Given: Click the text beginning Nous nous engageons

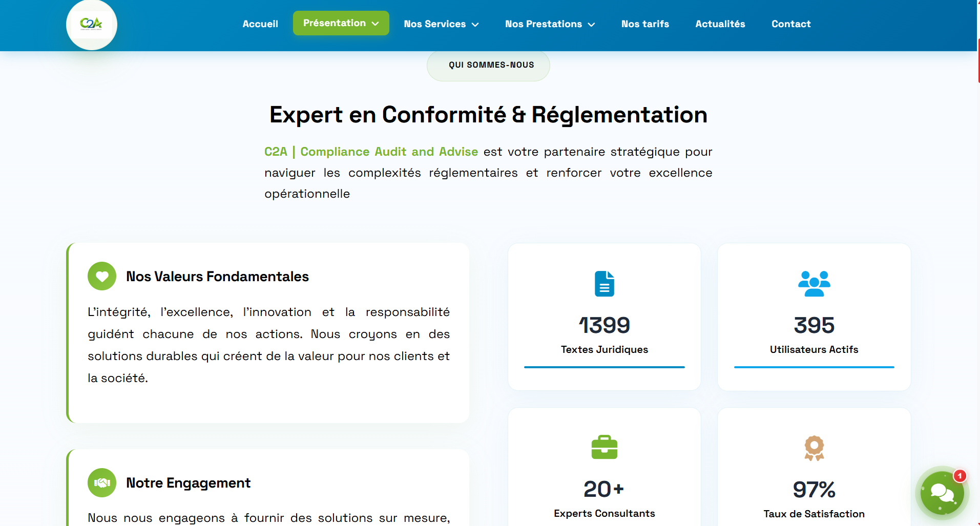Looking at the screenshot, I should pos(268,518).
